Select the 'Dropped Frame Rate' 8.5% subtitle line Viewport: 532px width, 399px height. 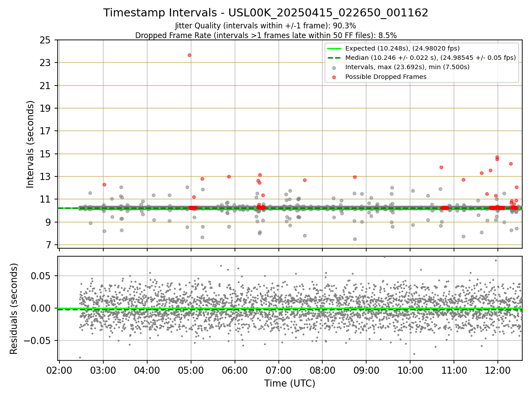point(266,35)
